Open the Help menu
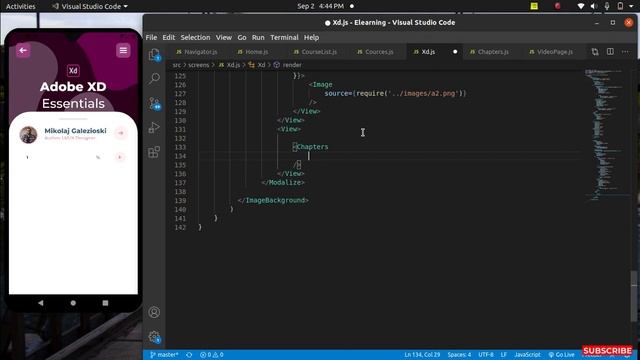This screenshot has height=360, width=640. point(311,37)
